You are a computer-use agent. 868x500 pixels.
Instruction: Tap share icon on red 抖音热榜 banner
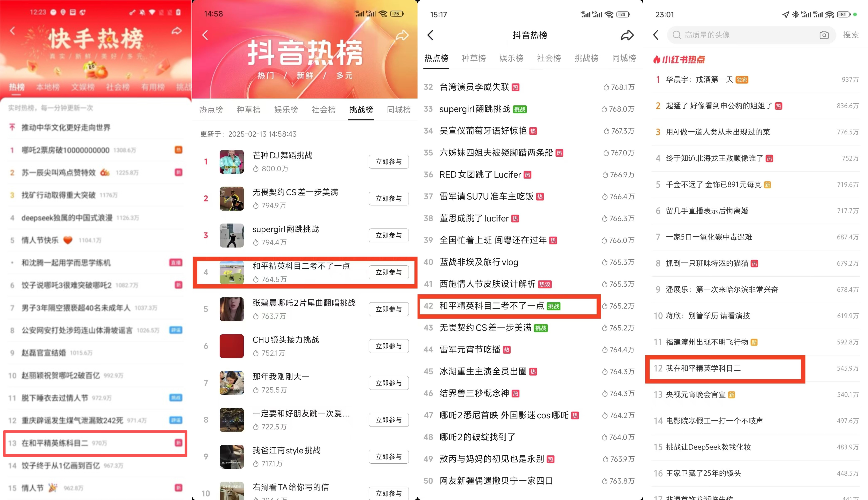tap(402, 35)
